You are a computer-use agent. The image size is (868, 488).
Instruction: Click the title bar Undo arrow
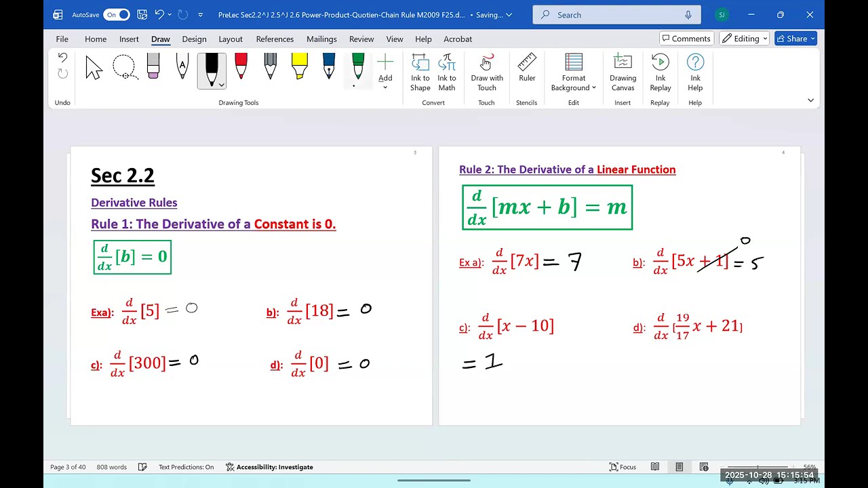[159, 14]
